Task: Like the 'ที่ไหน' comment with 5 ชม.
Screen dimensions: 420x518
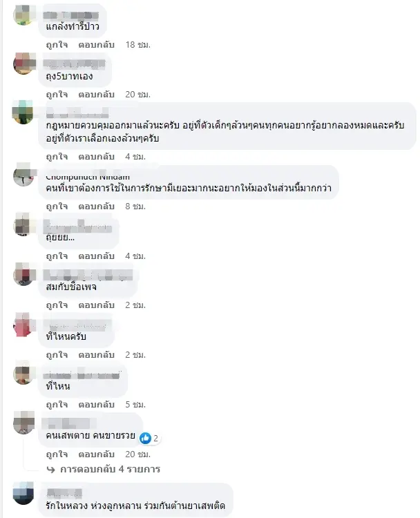Action: pos(57,404)
